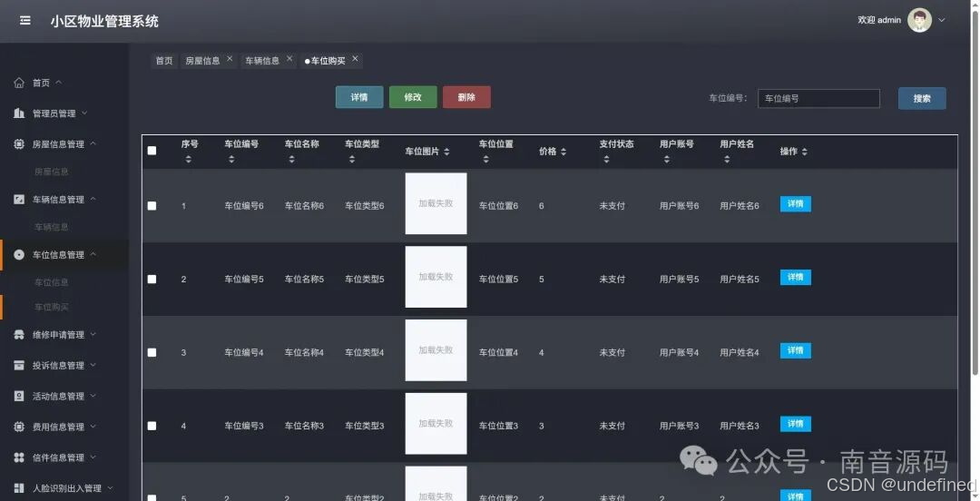The height and width of the screenshot is (501, 980).
Task: Sort by 车位名称 column arrows
Action: [x=291, y=160]
